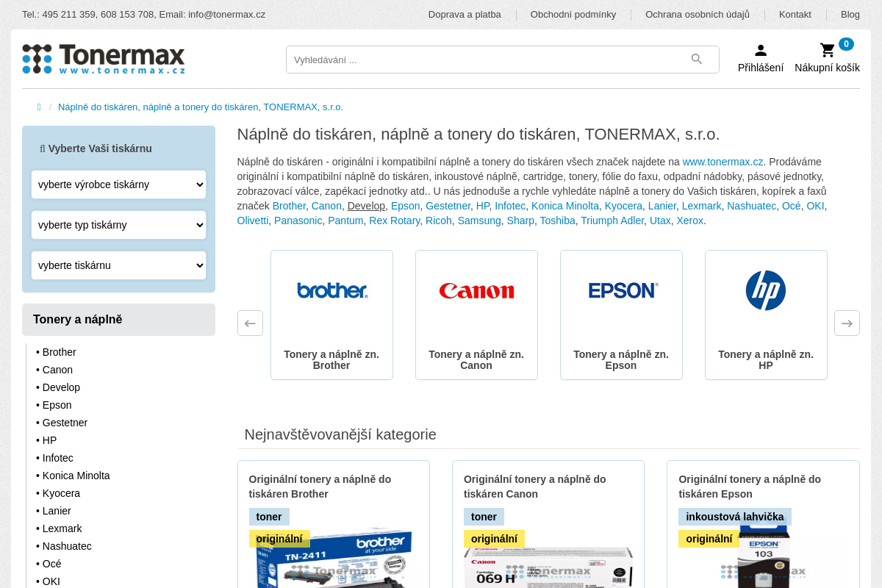Open 'Originální tonery a náplně do tiskáren Epson'
The height and width of the screenshot is (588, 882).
[750, 487]
